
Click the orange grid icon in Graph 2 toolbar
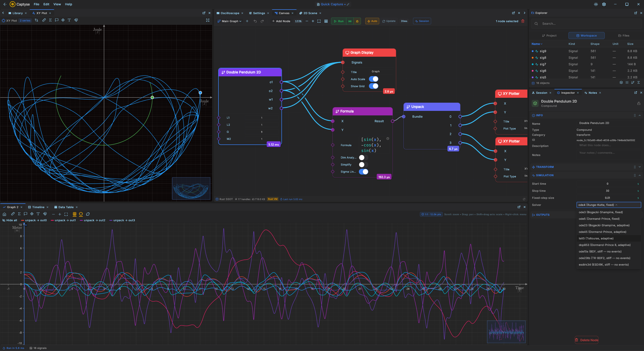(x=74, y=214)
